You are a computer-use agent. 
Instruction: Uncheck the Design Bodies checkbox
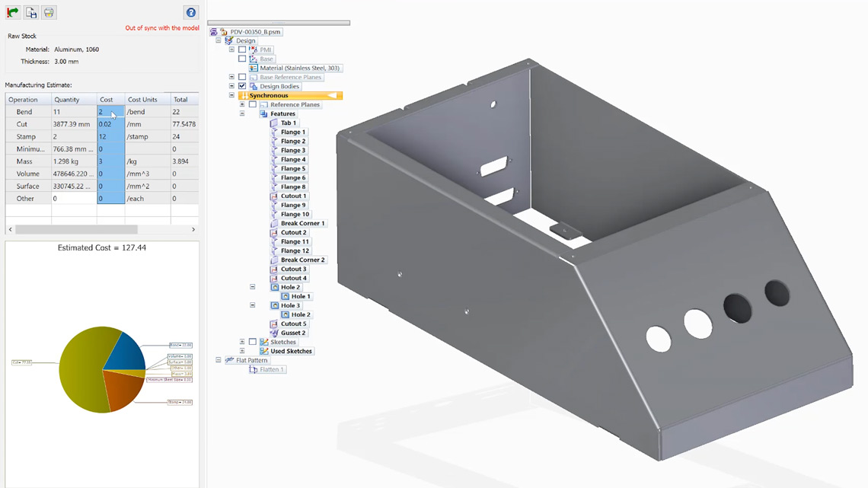pos(242,86)
